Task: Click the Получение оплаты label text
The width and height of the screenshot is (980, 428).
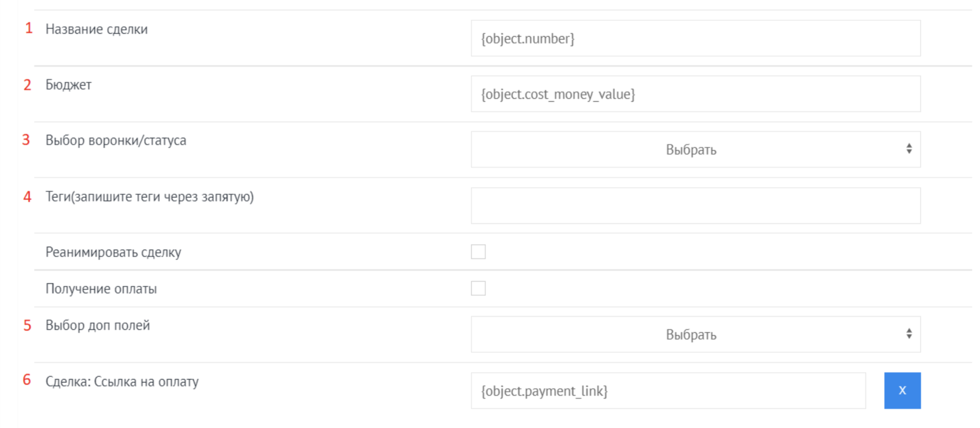Action: (101, 289)
